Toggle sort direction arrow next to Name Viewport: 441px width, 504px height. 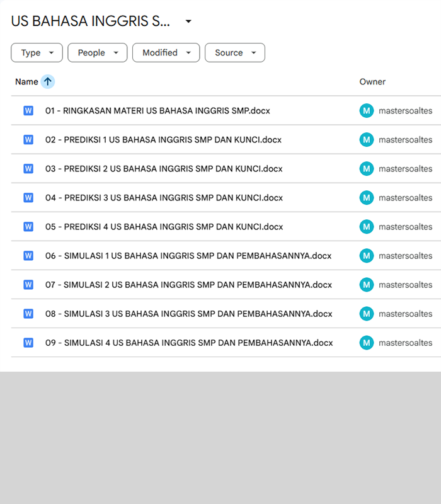pos(48,82)
